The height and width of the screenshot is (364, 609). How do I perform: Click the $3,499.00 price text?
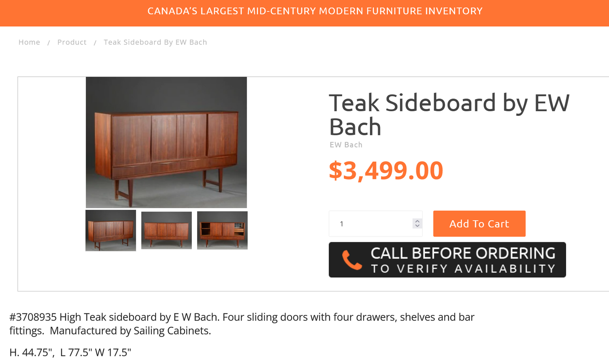(386, 170)
